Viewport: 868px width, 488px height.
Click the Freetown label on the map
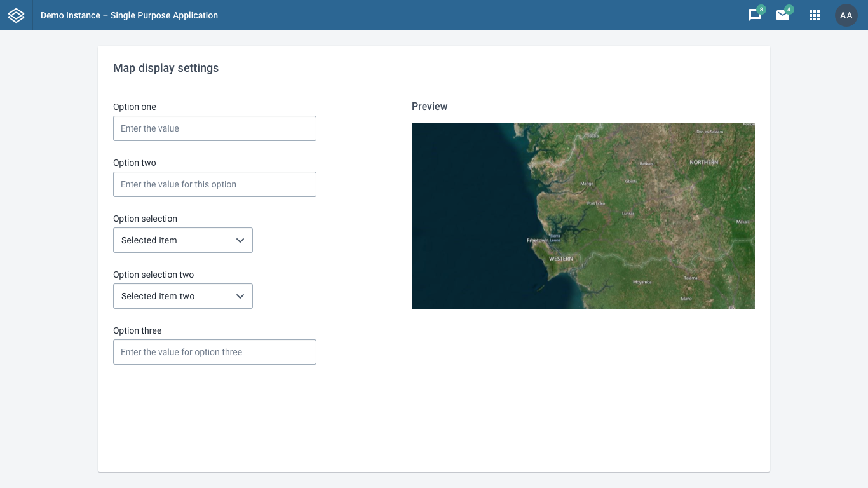tap(537, 240)
